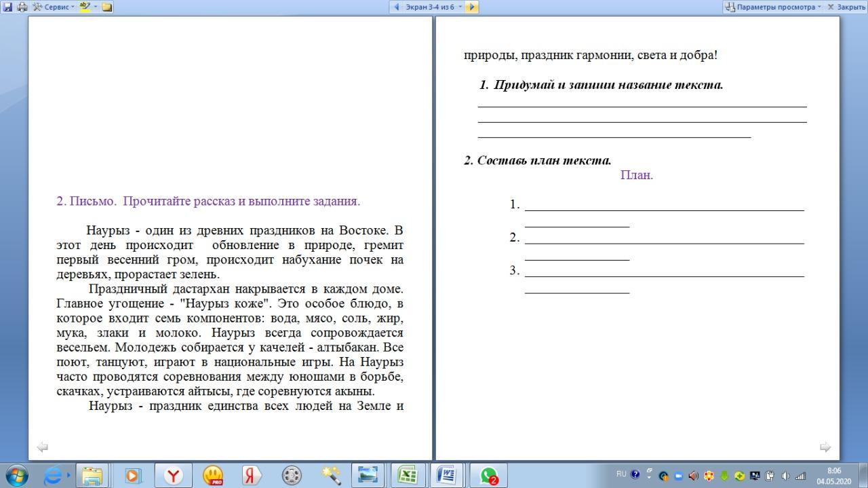This screenshot has height=488, width=868.
Task: Open the media player taskbar icon
Action: pos(132,476)
